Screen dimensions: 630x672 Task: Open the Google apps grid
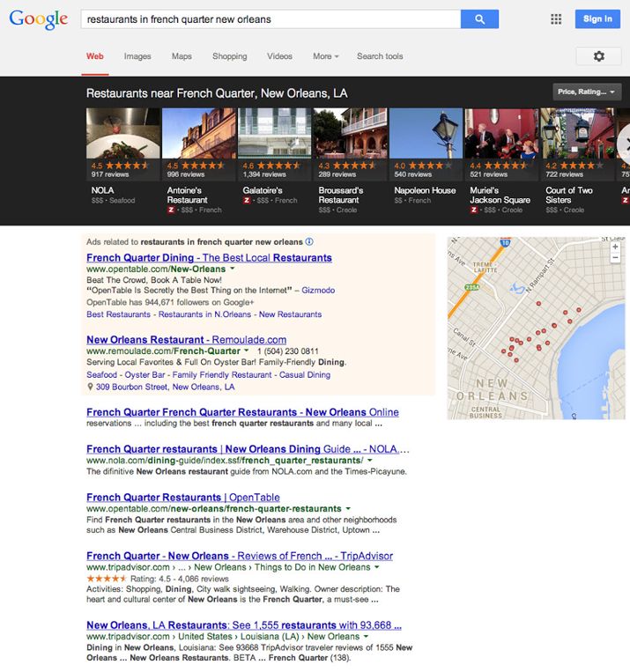pos(556,18)
